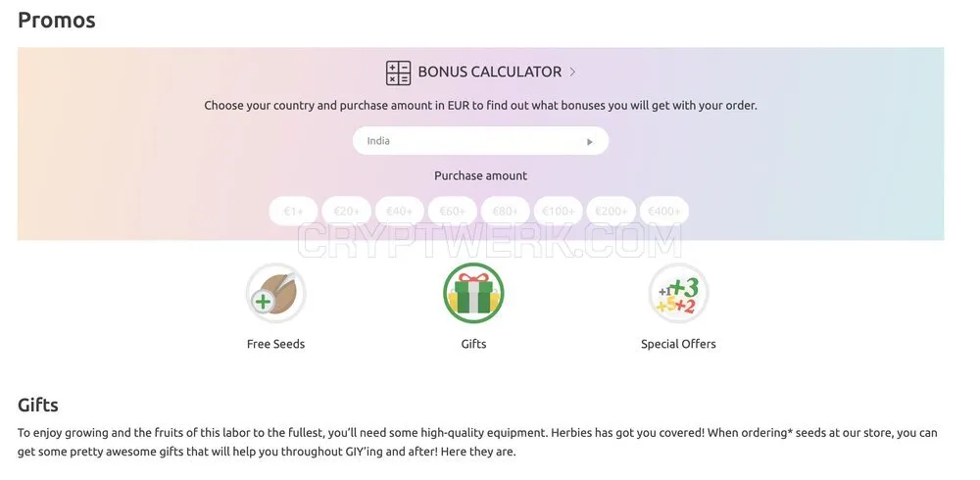
Task: Open the BONUS CALCULATOR heading link
Action: (x=489, y=72)
